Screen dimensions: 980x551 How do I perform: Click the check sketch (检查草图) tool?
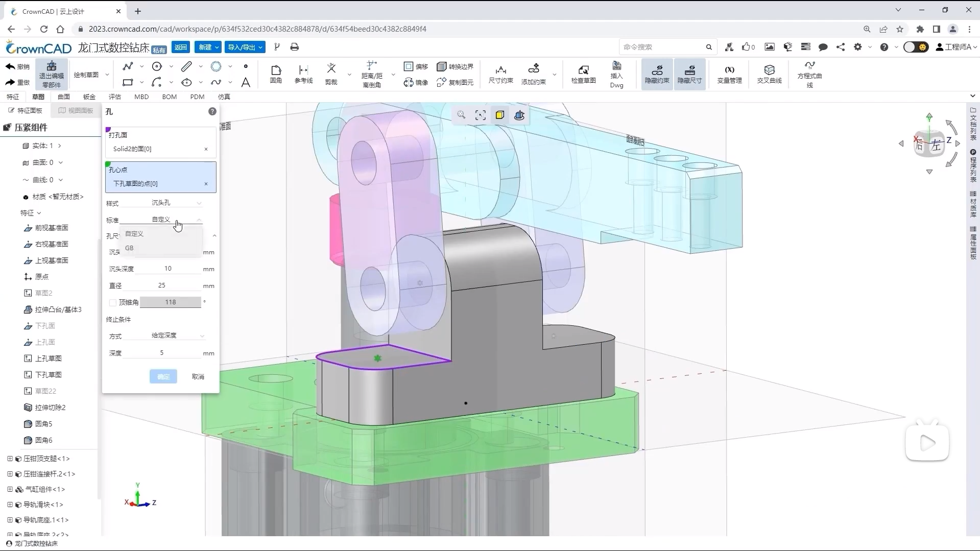click(583, 74)
